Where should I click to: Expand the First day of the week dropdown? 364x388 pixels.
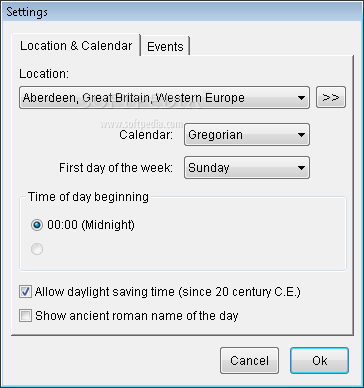click(x=247, y=168)
